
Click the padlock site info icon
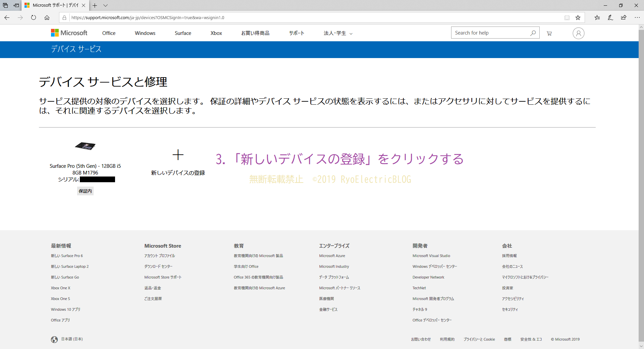point(64,17)
